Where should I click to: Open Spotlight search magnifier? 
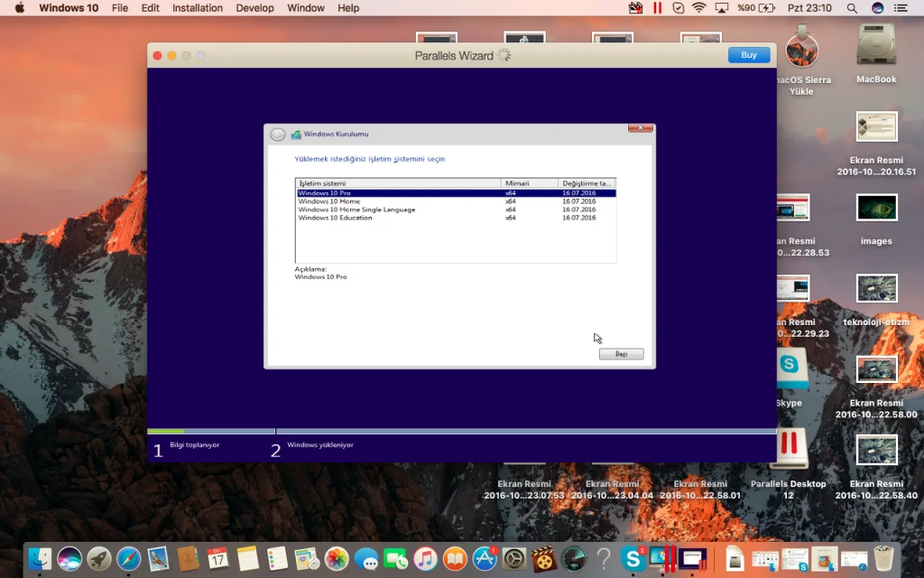click(x=852, y=8)
